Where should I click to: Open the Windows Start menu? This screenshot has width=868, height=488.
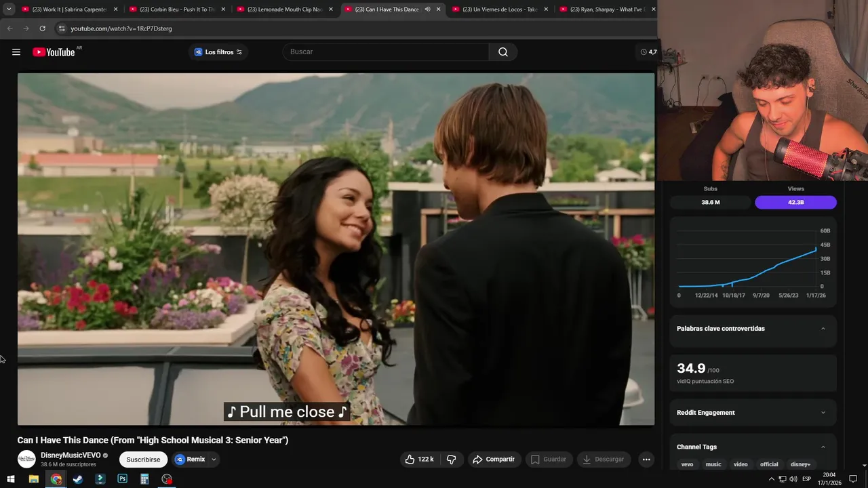click(x=11, y=479)
